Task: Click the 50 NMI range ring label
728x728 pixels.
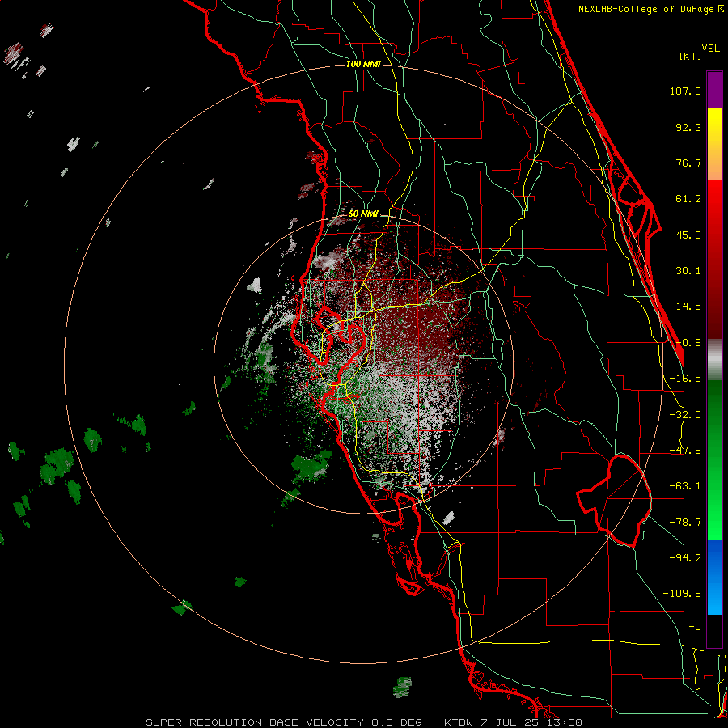Action: pos(363,214)
